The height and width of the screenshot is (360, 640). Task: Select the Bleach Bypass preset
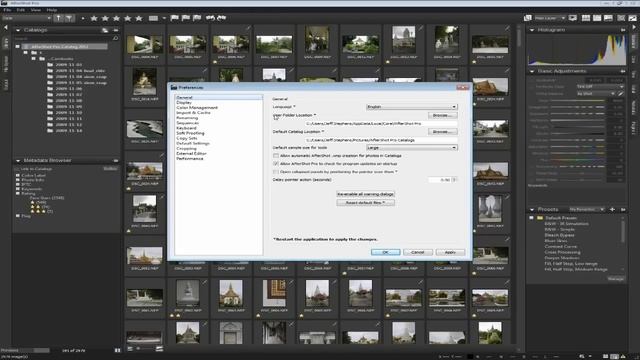[x=559, y=235]
